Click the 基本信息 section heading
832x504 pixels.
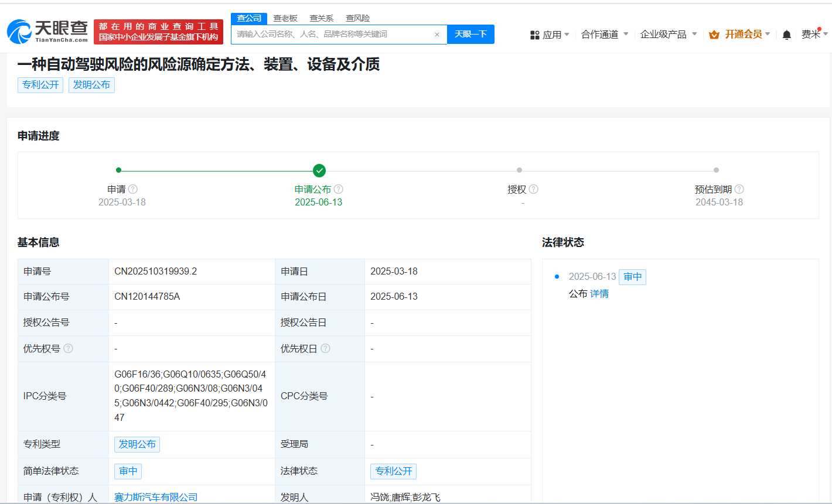(39, 242)
